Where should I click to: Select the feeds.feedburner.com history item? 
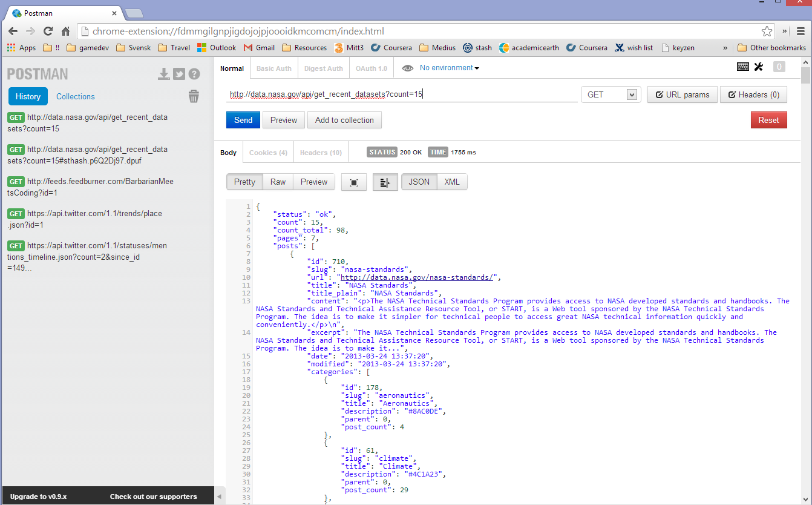[x=91, y=187]
